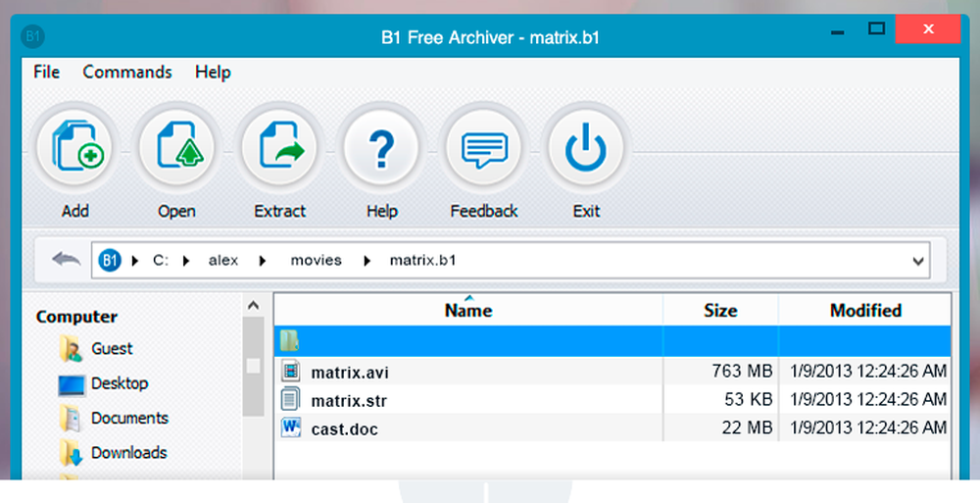Click the Documents folder icon in sidebar
The width and height of the screenshot is (980, 503).
[x=71, y=418]
